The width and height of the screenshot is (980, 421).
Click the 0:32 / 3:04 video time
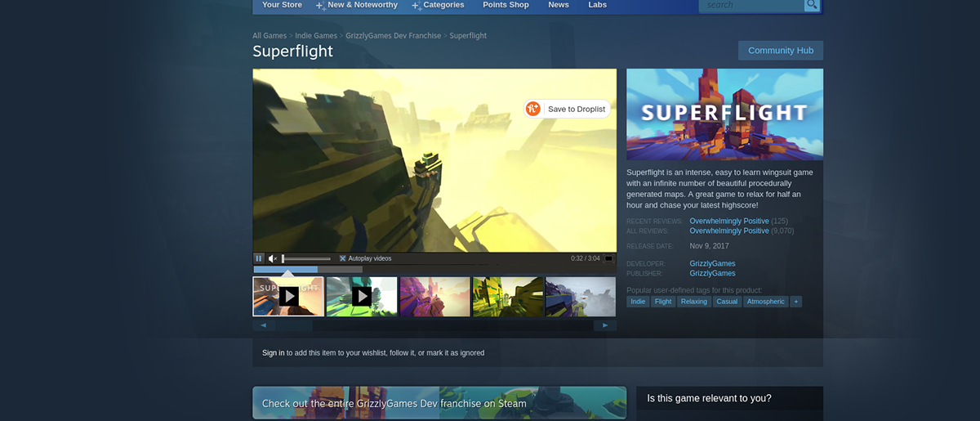586,258
